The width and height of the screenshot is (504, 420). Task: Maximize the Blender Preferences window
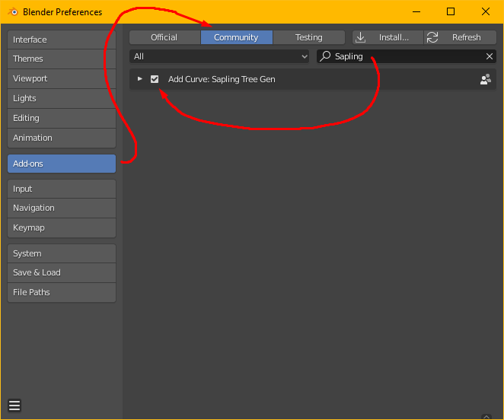(x=451, y=11)
